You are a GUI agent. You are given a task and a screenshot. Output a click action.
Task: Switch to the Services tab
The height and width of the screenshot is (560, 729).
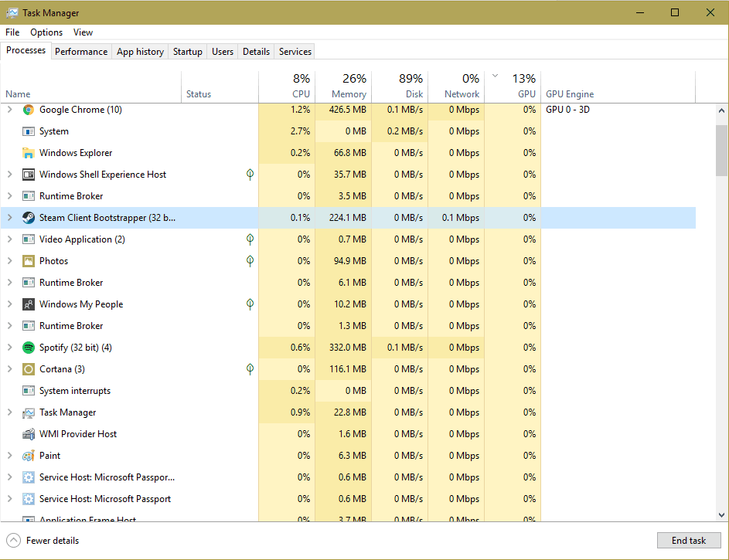295,52
